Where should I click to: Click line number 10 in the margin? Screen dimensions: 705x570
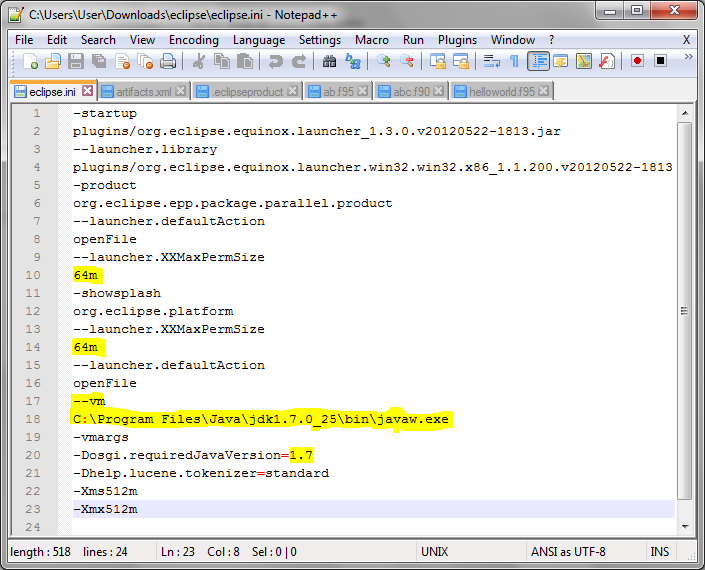coord(33,275)
